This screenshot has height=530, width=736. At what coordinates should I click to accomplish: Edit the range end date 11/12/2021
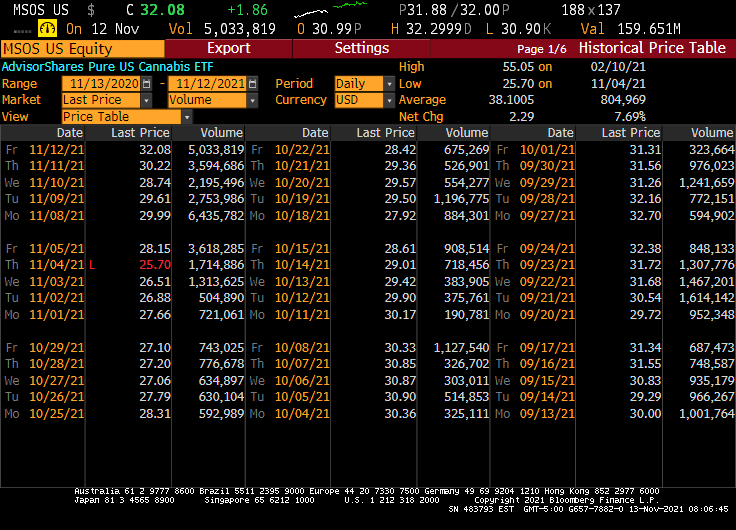(207, 84)
